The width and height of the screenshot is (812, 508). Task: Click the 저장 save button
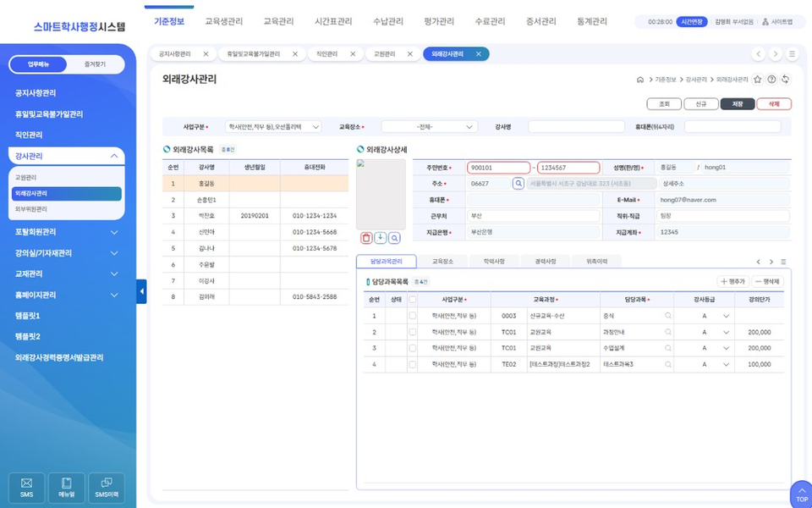(x=738, y=104)
